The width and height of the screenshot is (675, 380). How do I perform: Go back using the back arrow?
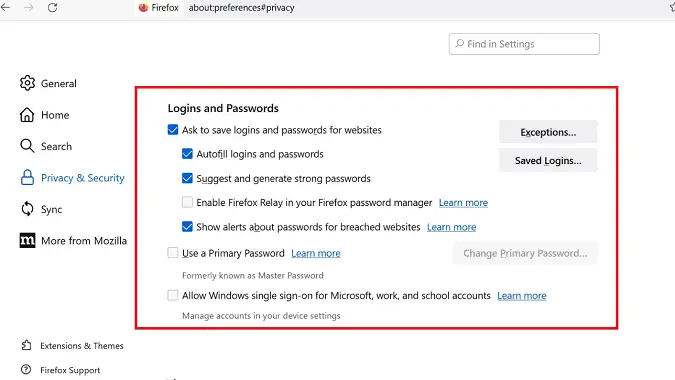[6, 7]
